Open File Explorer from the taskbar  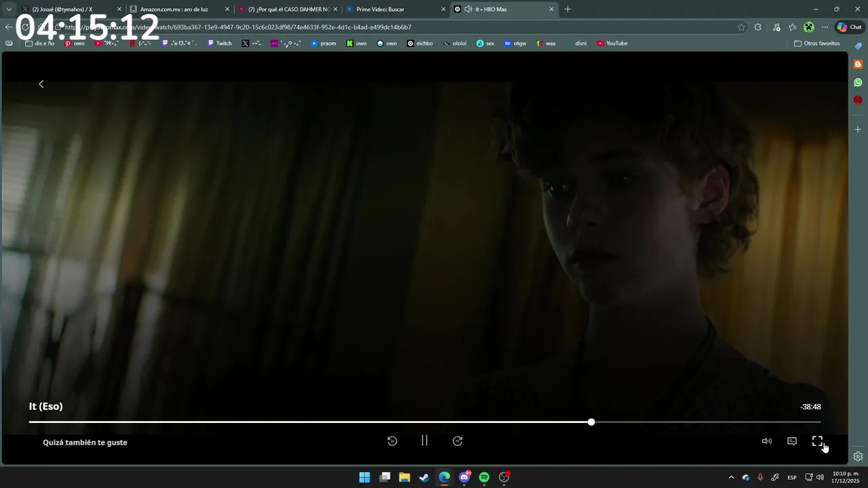coord(404,477)
